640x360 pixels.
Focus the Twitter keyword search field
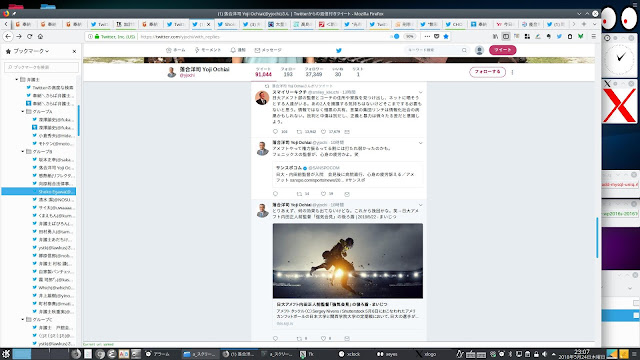(x=437, y=50)
